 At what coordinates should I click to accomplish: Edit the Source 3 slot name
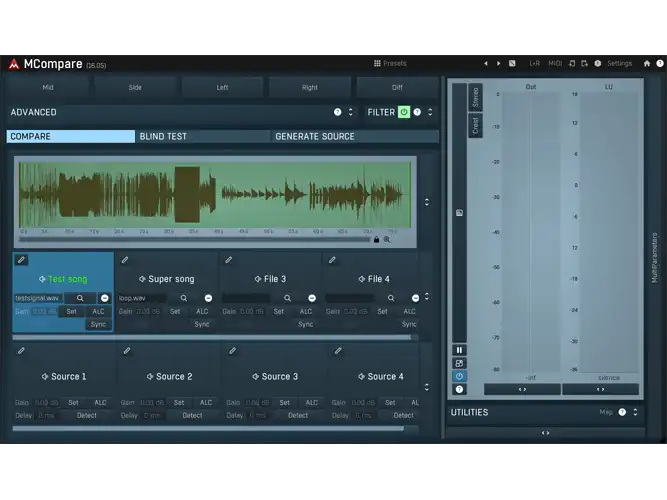tap(232, 351)
